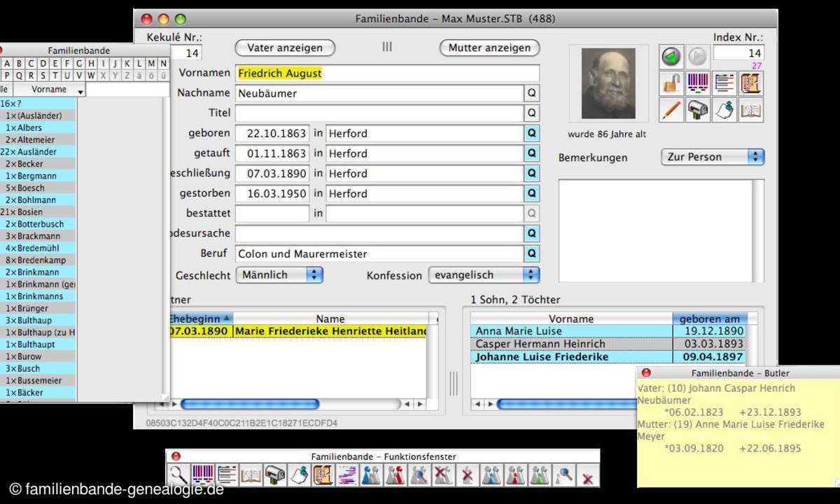
Task: Open ancestor chart icon in main window
Action: point(698,83)
